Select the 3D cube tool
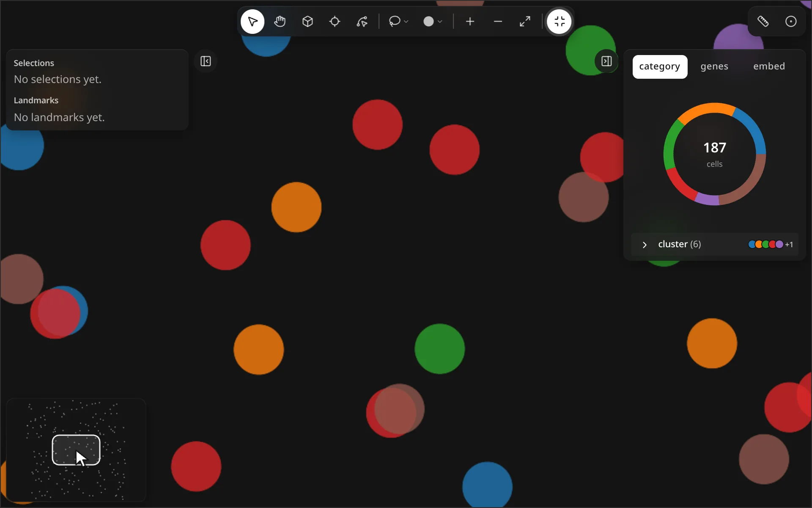 point(307,22)
